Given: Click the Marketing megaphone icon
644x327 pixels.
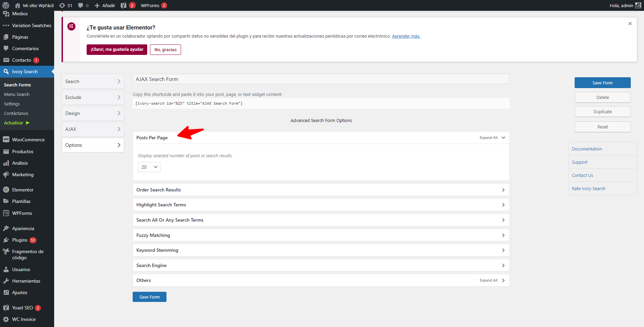Looking at the screenshot, I should pyautogui.click(x=6, y=175).
